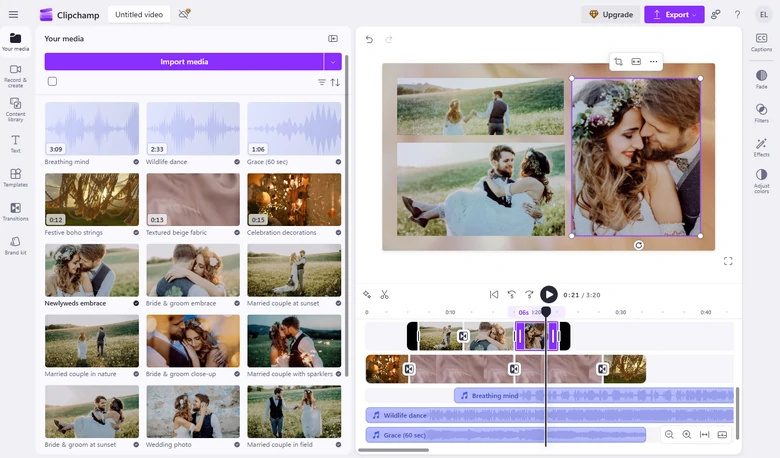Open the media filter icon
This screenshot has height=458, width=780.
322,82
